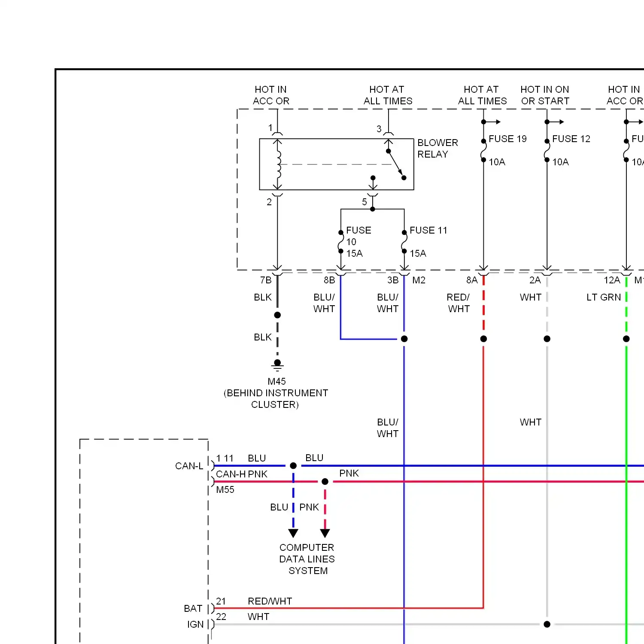Click the 10A rating under FUSE 19
644x644 pixels.
(497, 162)
